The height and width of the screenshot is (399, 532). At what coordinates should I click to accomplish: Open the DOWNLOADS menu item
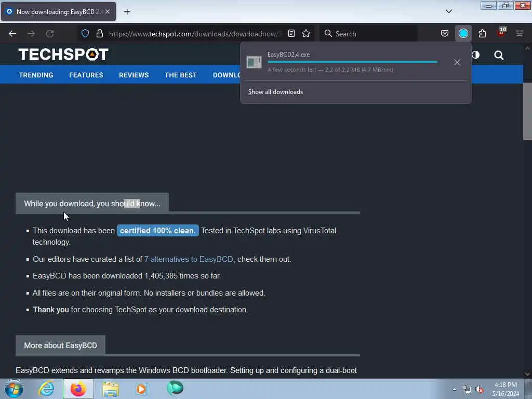pyautogui.click(x=227, y=75)
